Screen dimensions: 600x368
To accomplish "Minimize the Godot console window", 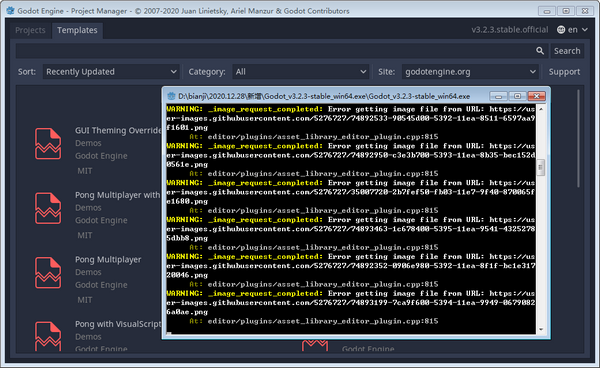I will [x=499, y=96].
